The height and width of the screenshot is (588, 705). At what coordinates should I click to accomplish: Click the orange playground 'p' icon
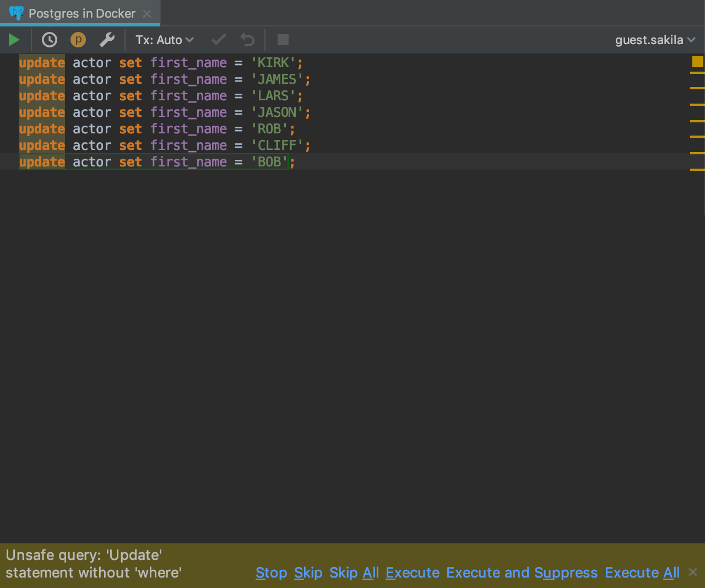point(78,40)
